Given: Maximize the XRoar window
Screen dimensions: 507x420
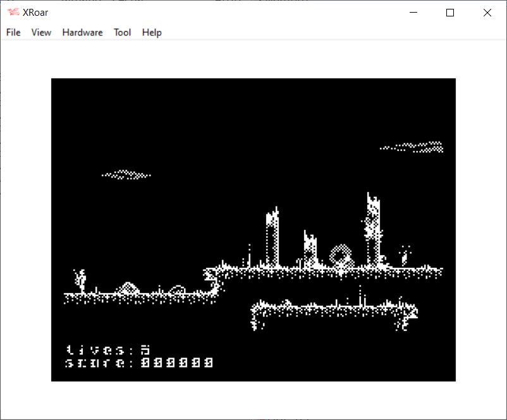Looking at the screenshot, I should pyautogui.click(x=450, y=13).
